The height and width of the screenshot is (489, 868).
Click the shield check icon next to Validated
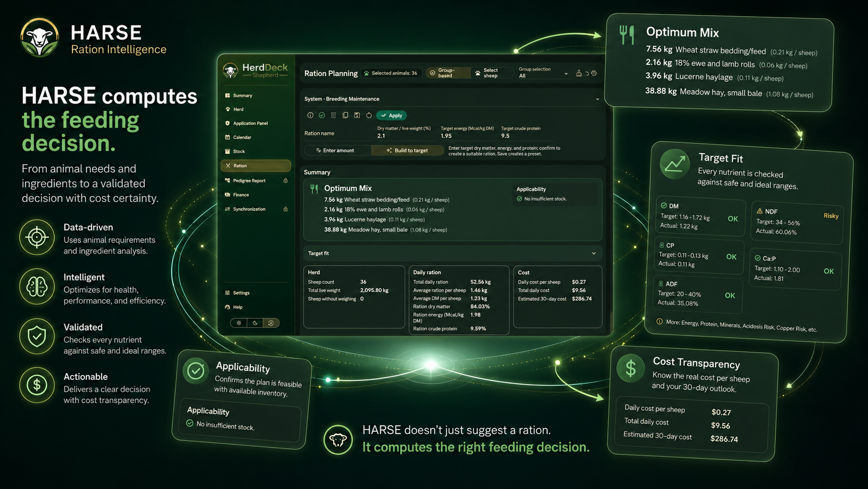point(37,336)
